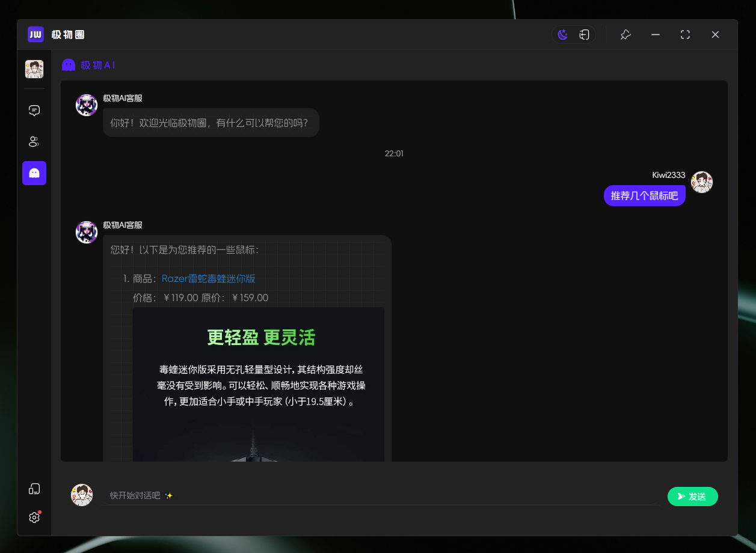Click the 更轻盈 更灵活 product image
Viewport: 756px width, 553px height.
coord(259,385)
